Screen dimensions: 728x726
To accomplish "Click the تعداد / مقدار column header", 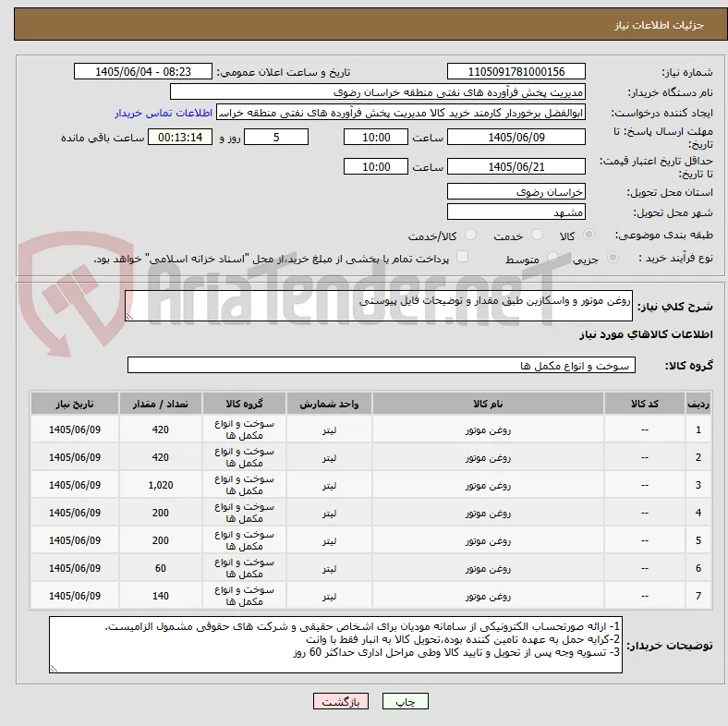I will (x=160, y=404).
